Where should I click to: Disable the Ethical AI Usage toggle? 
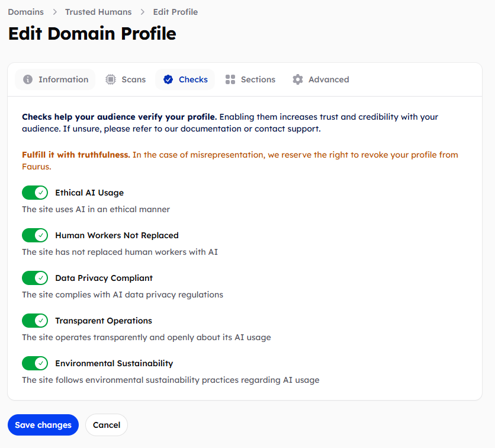click(x=35, y=193)
